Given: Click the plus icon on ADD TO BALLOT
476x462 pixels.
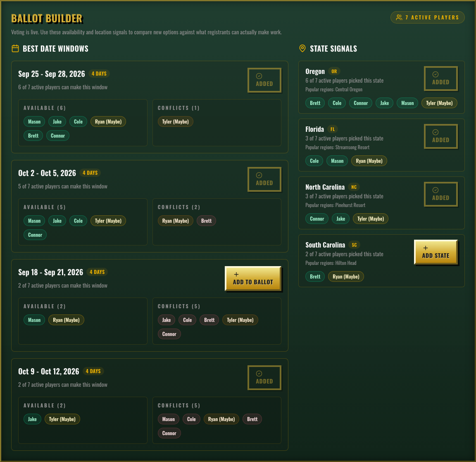Looking at the screenshot, I should pyautogui.click(x=236, y=274).
